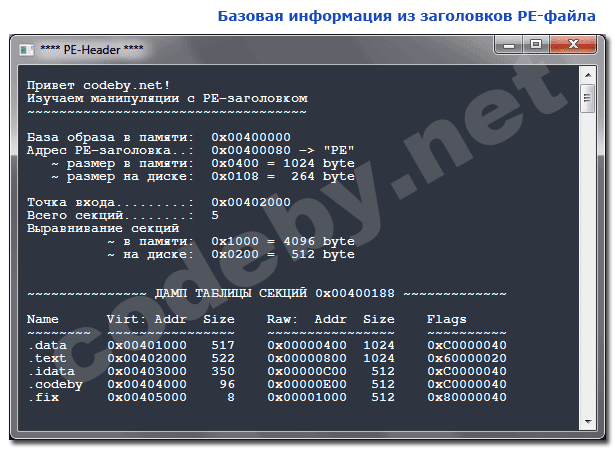
Task: Click the '**** PE-Header ****' window title text
Action: [x=92, y=50]
